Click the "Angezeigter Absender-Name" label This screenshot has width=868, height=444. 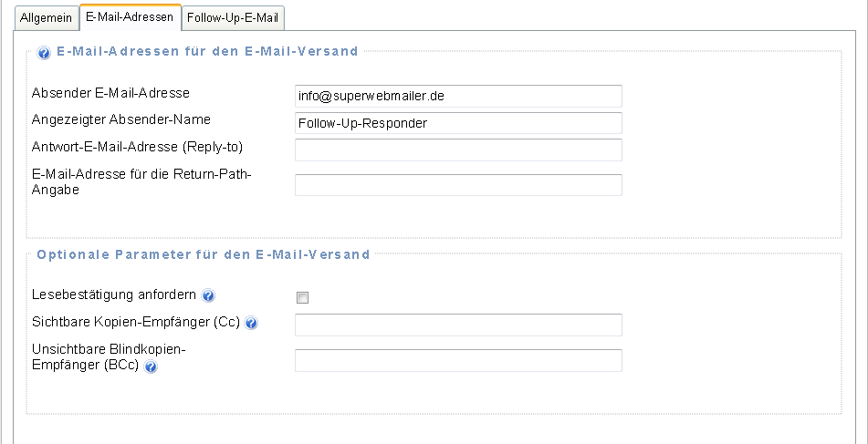coord(121,119)
